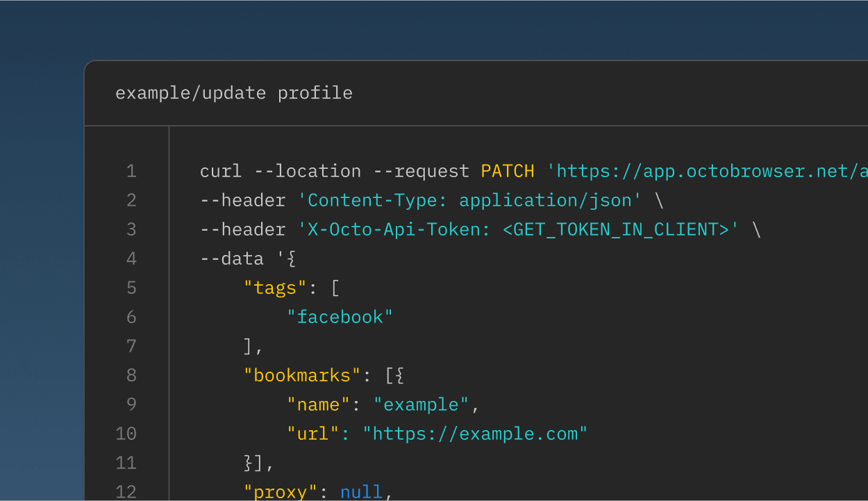Viewport: 868px width, 501px height.
Task: Click the null value after proxy
Action: [x=361, y=491]
